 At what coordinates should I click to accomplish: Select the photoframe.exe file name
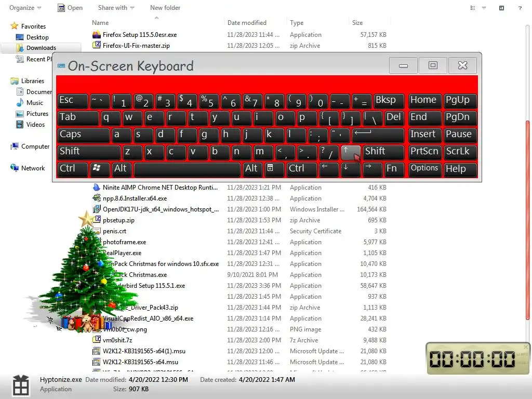click(x=124, y=242)
